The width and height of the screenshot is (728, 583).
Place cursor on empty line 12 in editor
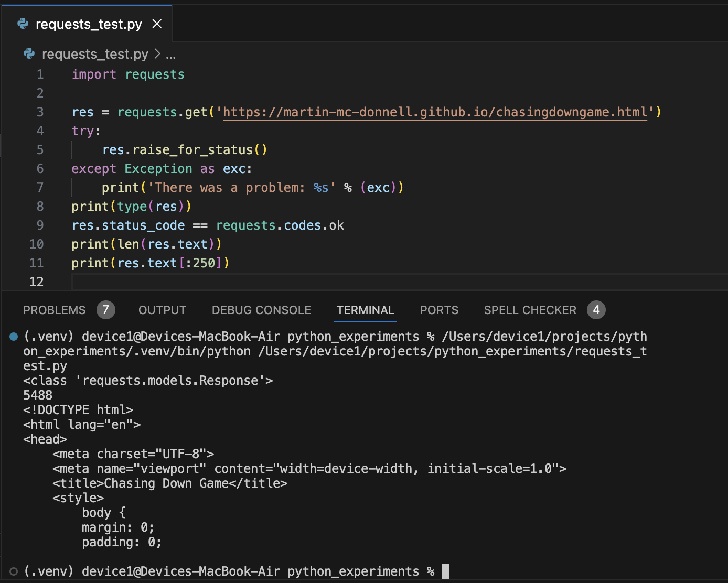(210, 282)
